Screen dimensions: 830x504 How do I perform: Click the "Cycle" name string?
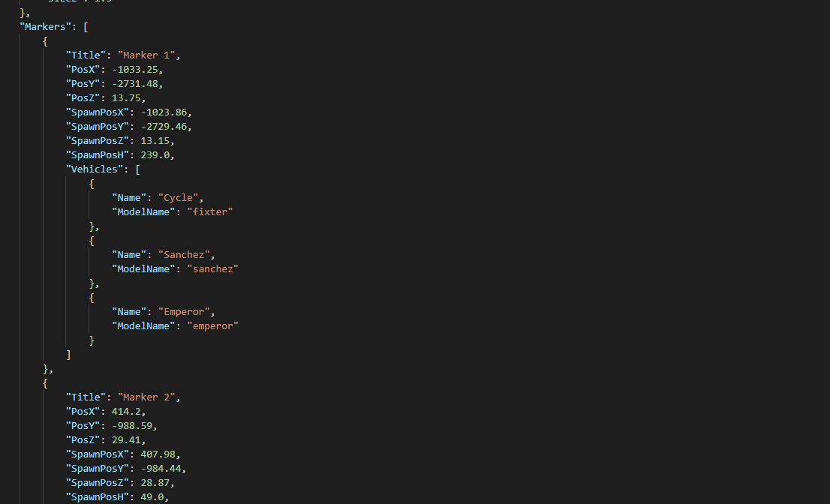click(x=178, y=197)
